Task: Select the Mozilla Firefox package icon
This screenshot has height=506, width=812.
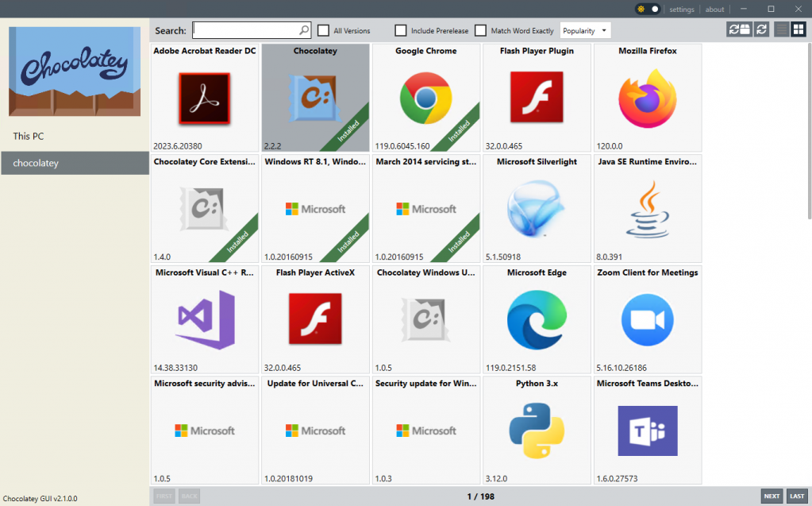Action: pyautogui.click(x=648, y=98)
